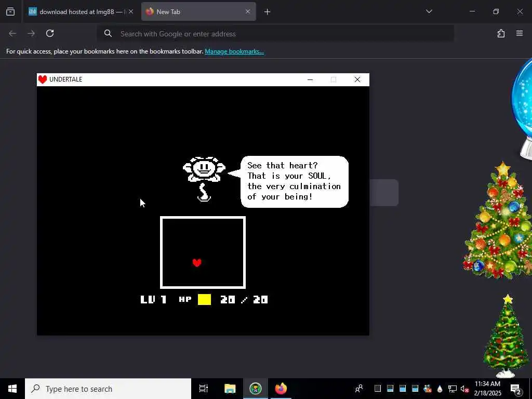The height and width of the screenshot is (399, 532).
Task: Follow the Manage bookmarks link
Action: [x=234, y=51]
